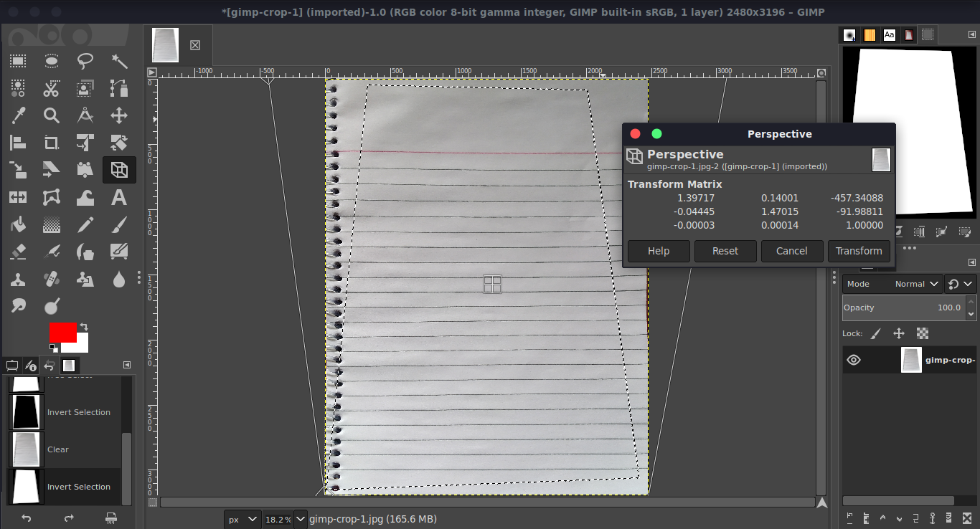
Task: Open the layers dock configure menu arrow
Action: point(972,262)
